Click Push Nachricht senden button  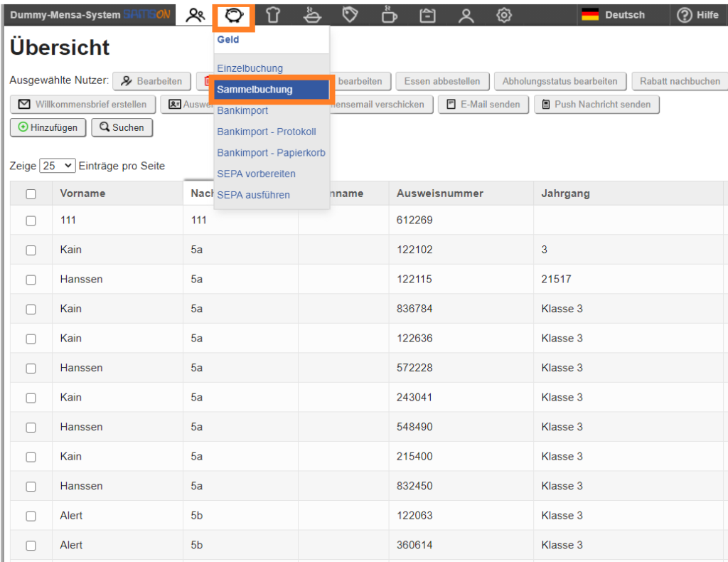point(596,105)
